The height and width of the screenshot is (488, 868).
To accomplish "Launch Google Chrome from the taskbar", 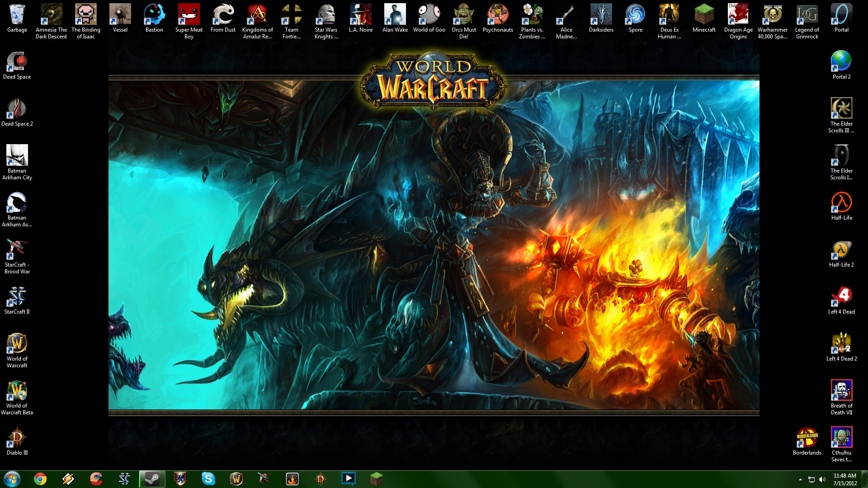I will click(40, 479).
